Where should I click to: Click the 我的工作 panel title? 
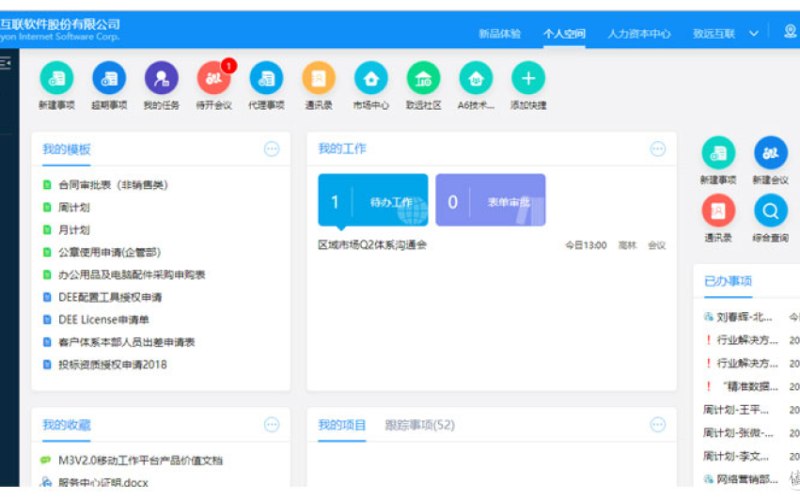pyautogui.click(x=342, y=148)
